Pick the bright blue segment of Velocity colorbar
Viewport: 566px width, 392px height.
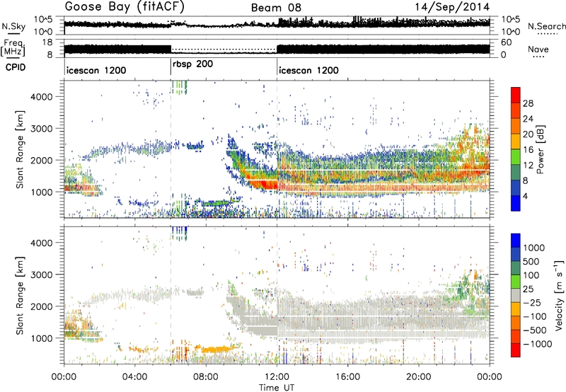(x=516, y=241)
